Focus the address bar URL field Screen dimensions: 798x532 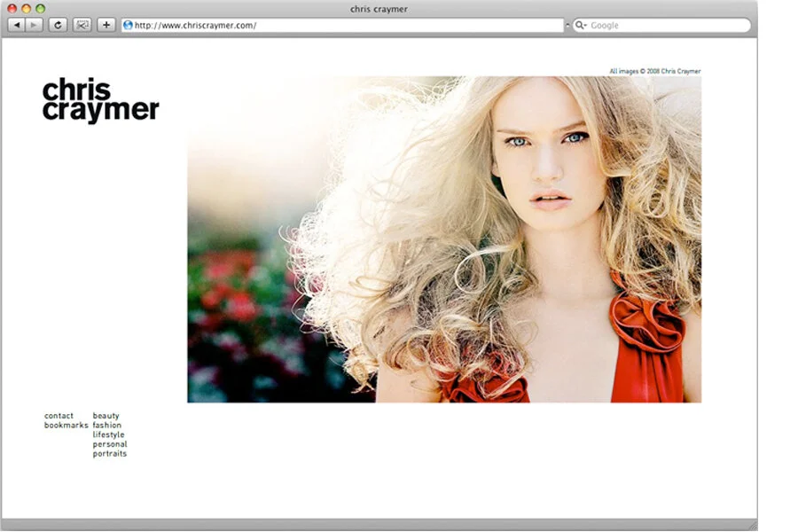click(342, 25)
